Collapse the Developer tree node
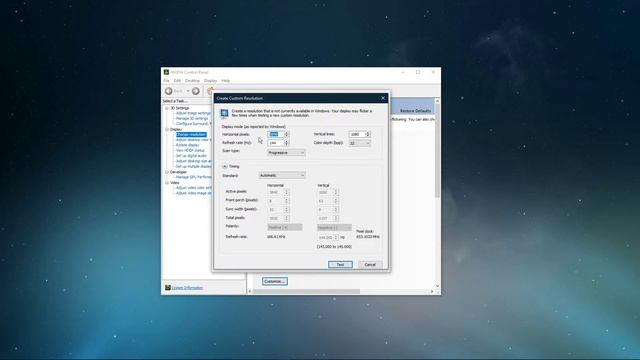 coord(167,172)
